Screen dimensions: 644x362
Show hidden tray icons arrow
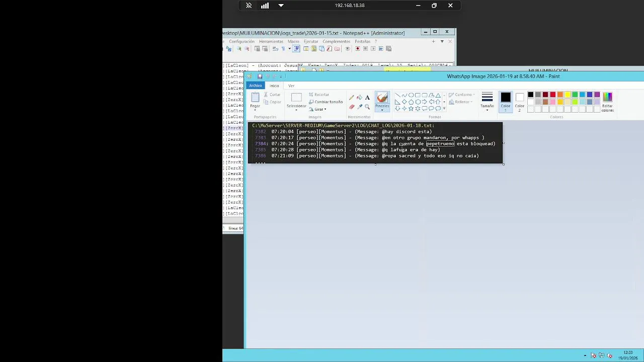coord(585,355)
